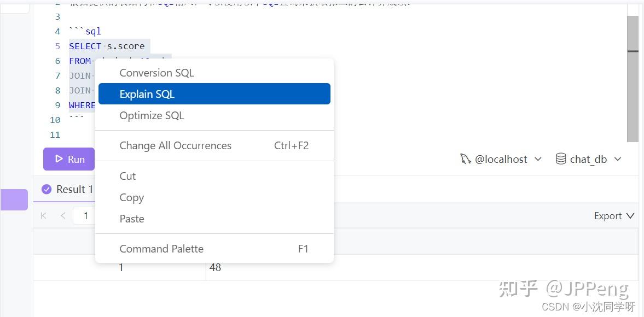The image size is (644, 317).
Task: Select the purple panel icon in left sidebar
Action: click(x=14, y=199)
